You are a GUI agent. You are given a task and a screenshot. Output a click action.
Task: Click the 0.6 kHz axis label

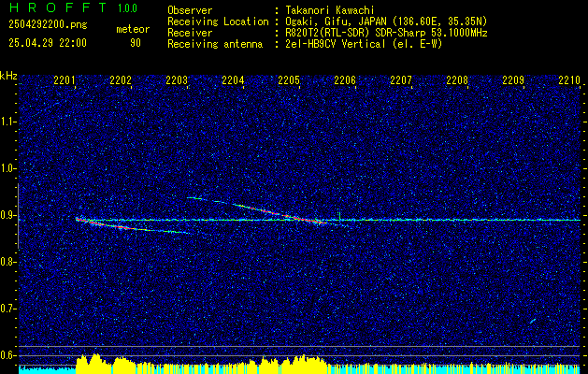coord(7,355)
